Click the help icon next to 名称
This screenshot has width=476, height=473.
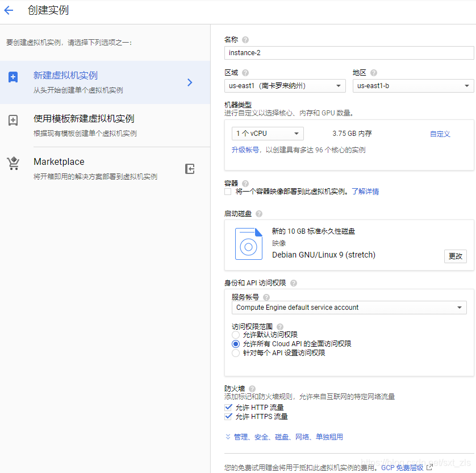[245, 40]
